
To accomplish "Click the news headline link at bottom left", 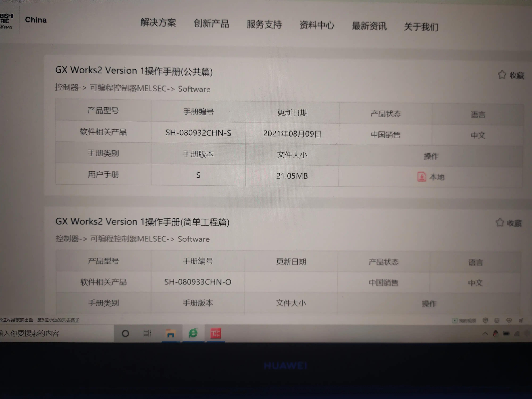I will (40, 320).
